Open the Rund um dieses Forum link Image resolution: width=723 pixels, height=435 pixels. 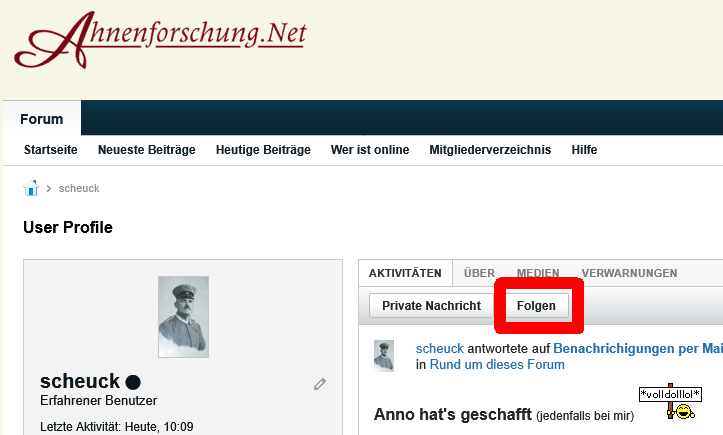pyautogui.click(x=497, y=364)
